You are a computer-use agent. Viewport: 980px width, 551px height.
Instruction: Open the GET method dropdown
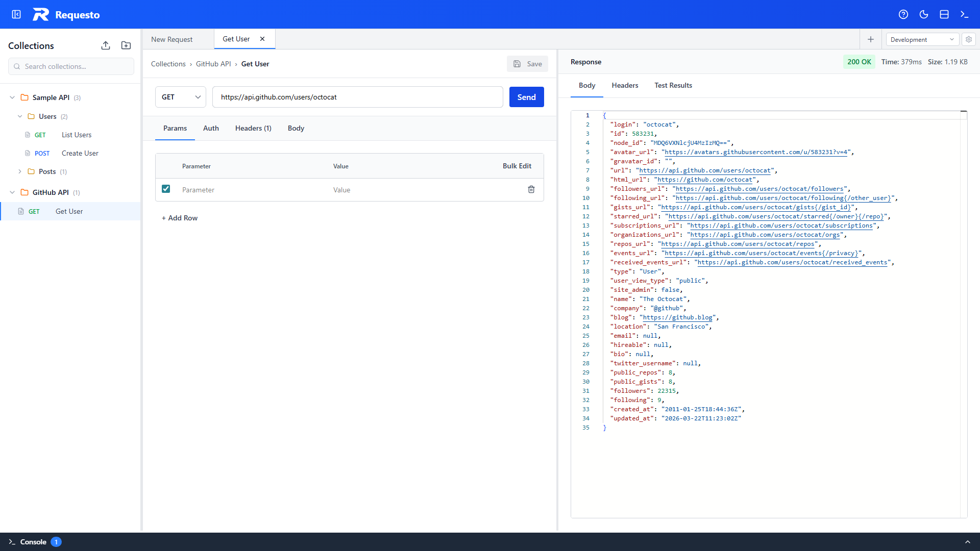(x=181, y=97)
